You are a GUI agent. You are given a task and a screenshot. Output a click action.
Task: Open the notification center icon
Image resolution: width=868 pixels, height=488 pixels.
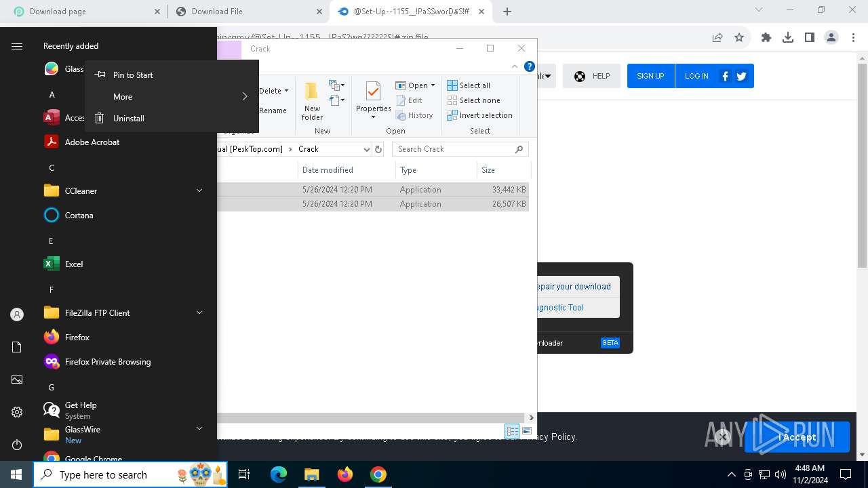click(x=846, y=474)
